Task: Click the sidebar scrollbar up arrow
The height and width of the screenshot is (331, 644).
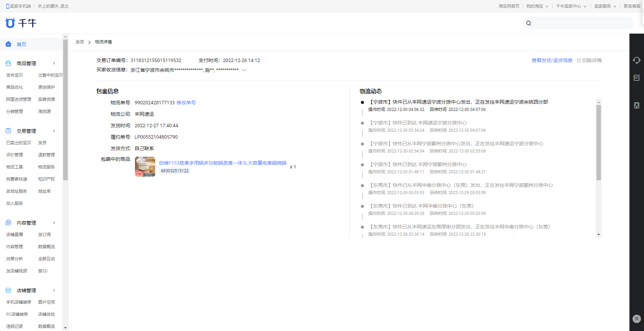Action: [x=65, y=36]
